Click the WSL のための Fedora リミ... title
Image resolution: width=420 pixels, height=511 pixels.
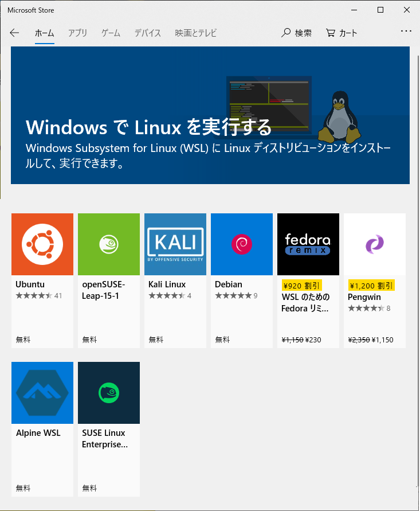click(x=305, y=302)
